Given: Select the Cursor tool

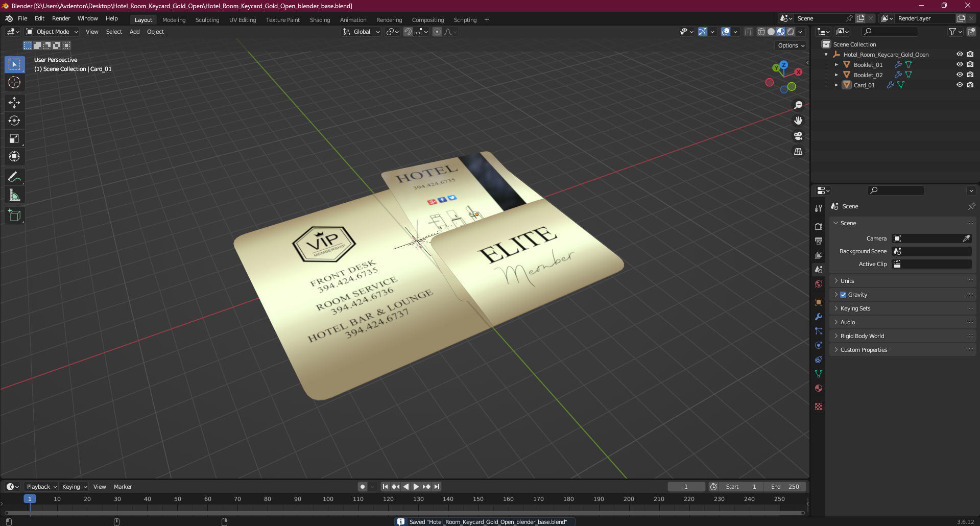Looking at the screenshot, I should (14, 82).
